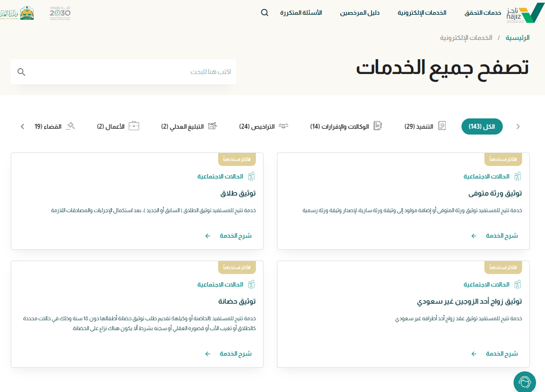Click the search field's magnifier icon

pyautogui.click(x=22, y=72)
